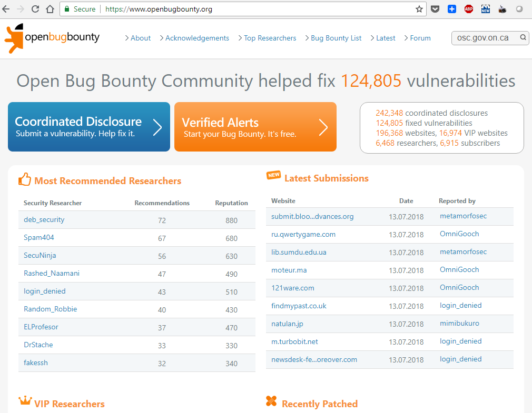This screenshot has width=532, height=413.
Task: Open the 121ware.com submission
Action: (x=292, y=288)
